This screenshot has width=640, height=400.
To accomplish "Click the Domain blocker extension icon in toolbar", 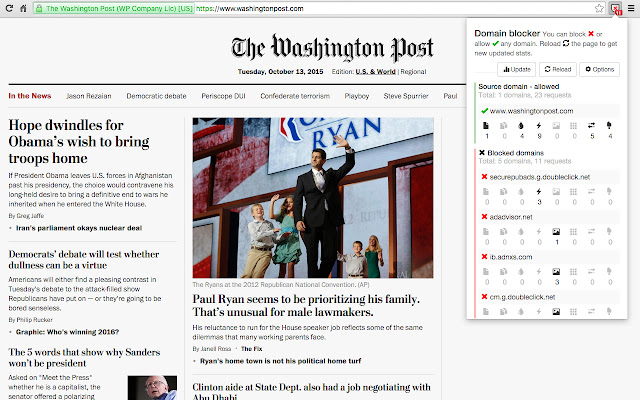I will 615,8.
